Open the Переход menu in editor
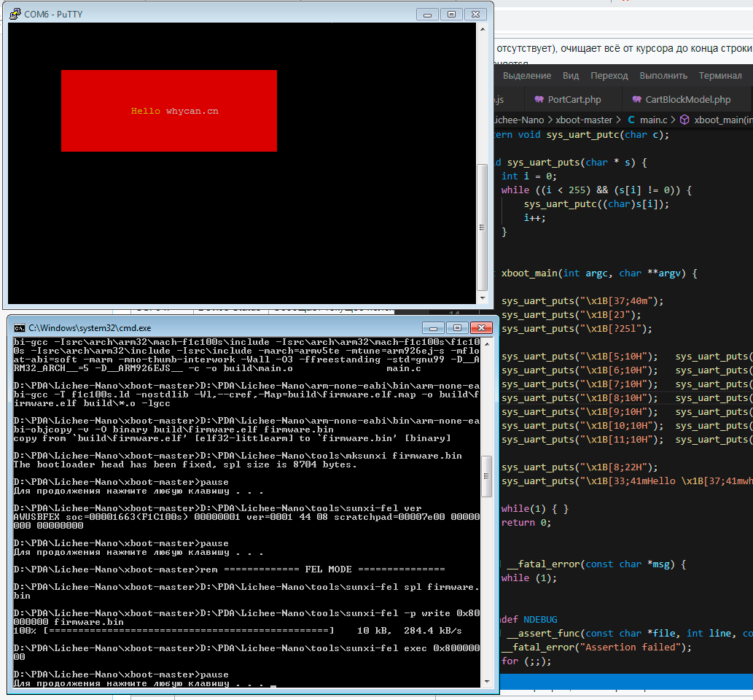Image resolution: width=753 pixels, height=700 pixels. click(609, 75)
